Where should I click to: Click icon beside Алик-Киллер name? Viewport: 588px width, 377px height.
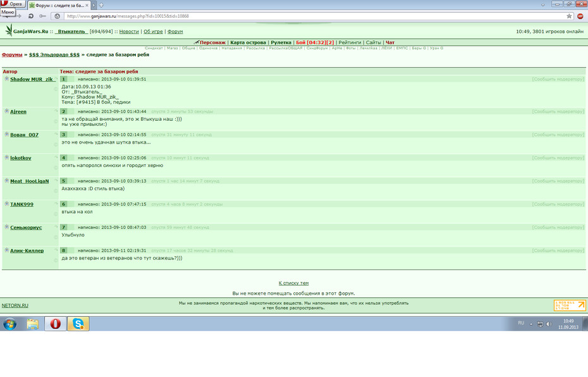point(6,250)
